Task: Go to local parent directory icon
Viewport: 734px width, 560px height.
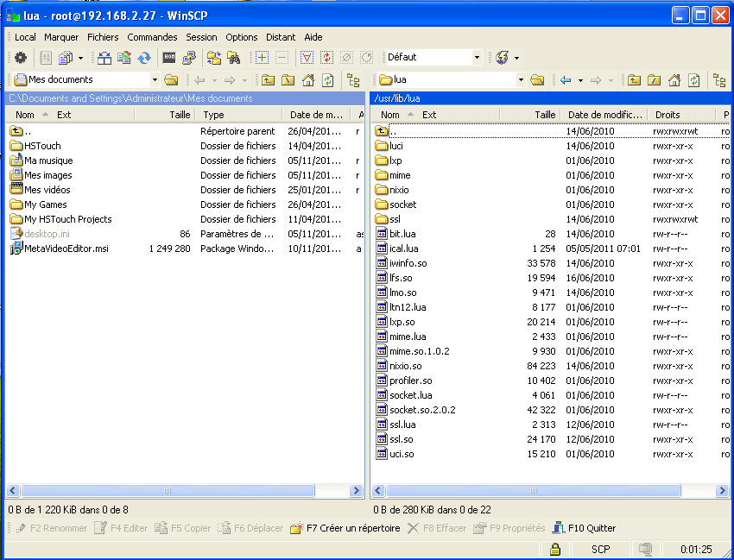Action: (268, 80)
